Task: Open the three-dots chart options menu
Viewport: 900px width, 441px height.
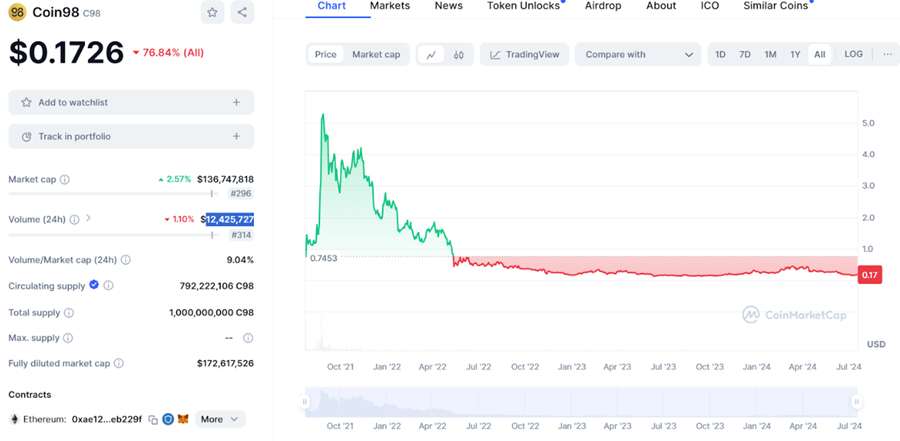Action: tap(887, 54)
